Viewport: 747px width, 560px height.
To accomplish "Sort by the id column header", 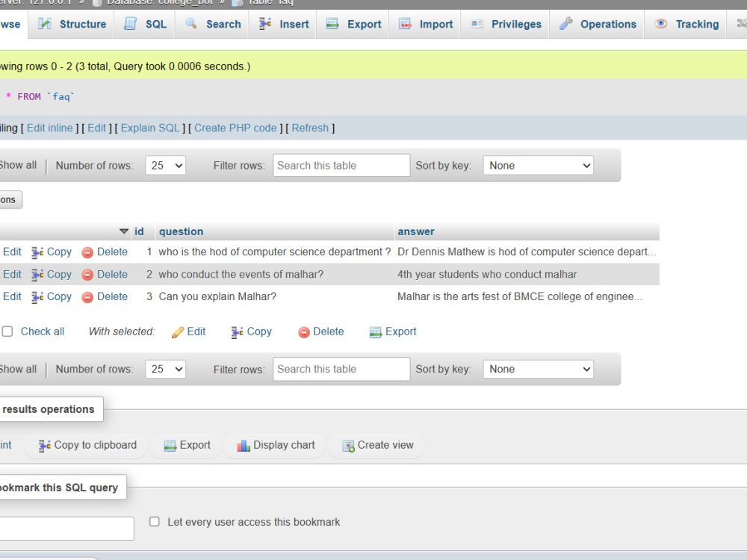I will pyautogui.click(x=139, y=231).
